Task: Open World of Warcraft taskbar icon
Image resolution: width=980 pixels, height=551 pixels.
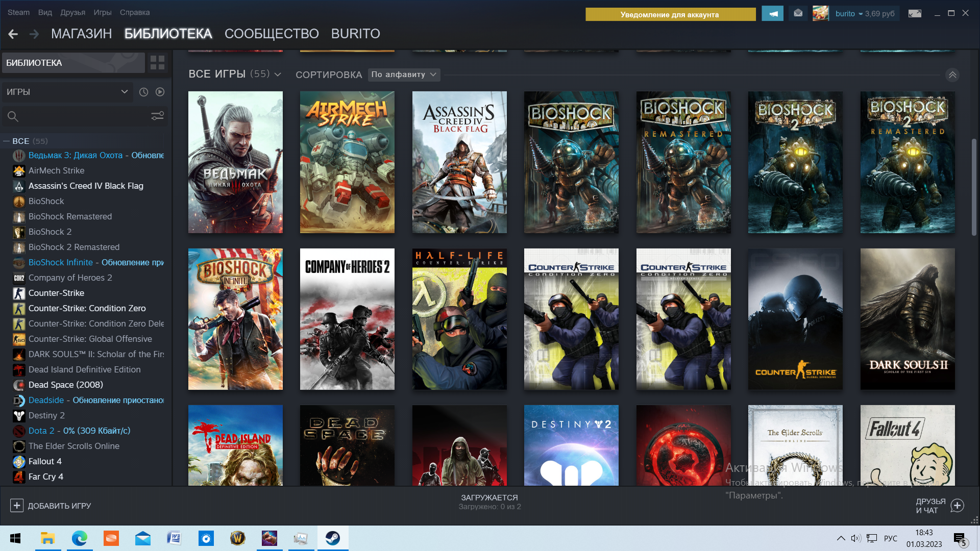Action: click(238, 538)
